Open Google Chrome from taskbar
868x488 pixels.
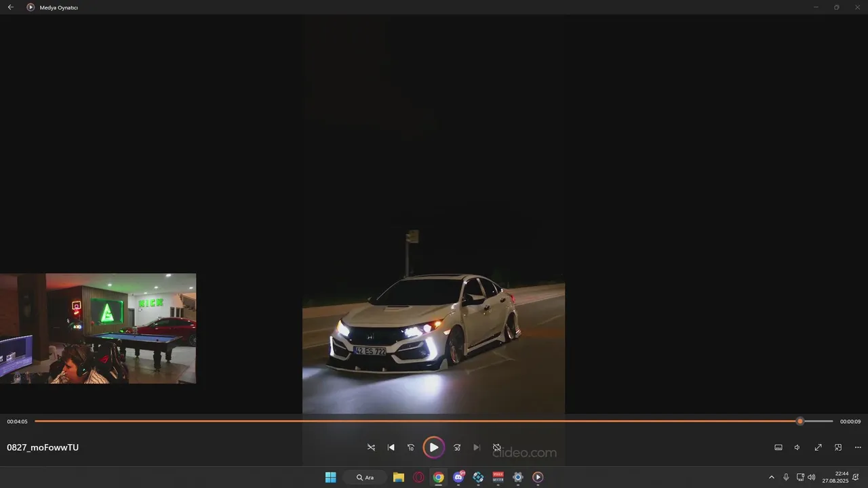439,477
